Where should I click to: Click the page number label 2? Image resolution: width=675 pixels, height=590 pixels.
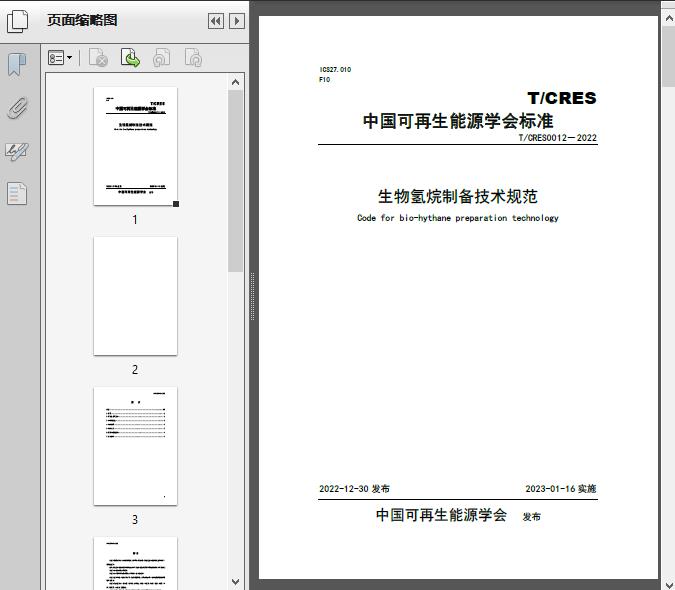point(135,369)
